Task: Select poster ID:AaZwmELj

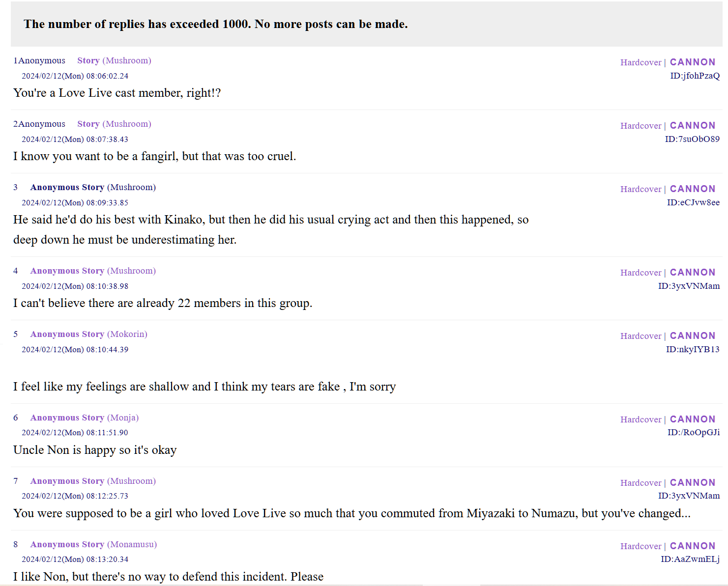Action: 690,559
